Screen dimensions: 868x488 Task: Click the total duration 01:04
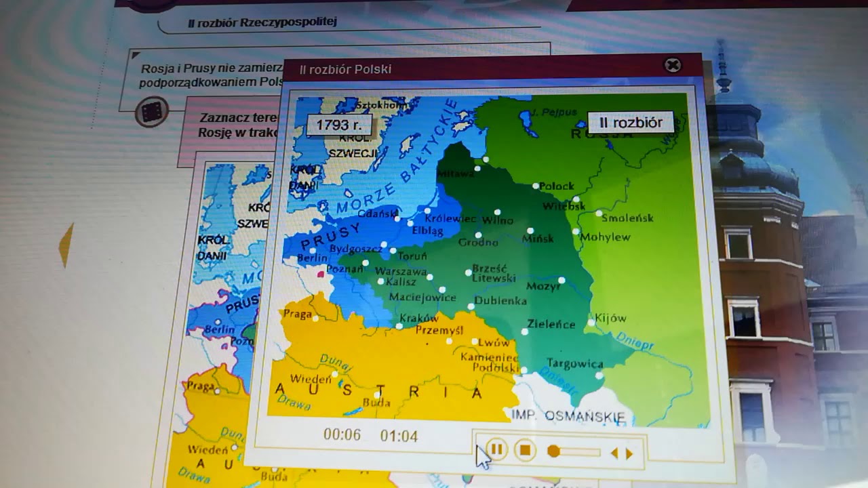coord(399,436)
